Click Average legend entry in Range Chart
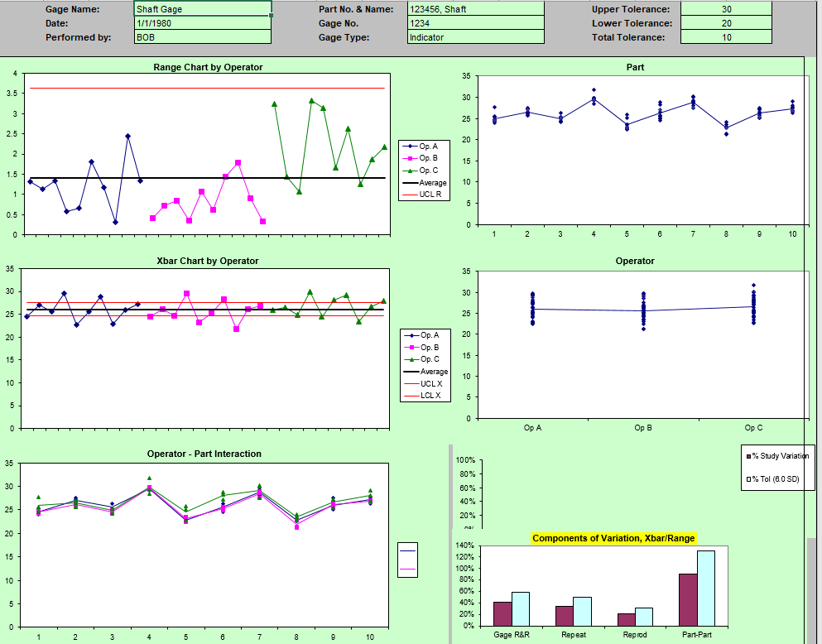Viewport: 822px width, 644px height. 425,182
